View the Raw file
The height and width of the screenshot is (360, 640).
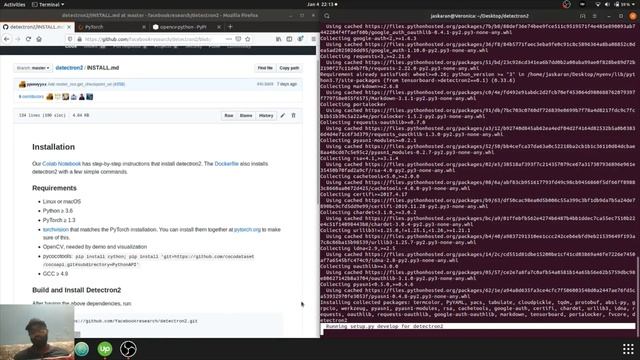(229, 116)
